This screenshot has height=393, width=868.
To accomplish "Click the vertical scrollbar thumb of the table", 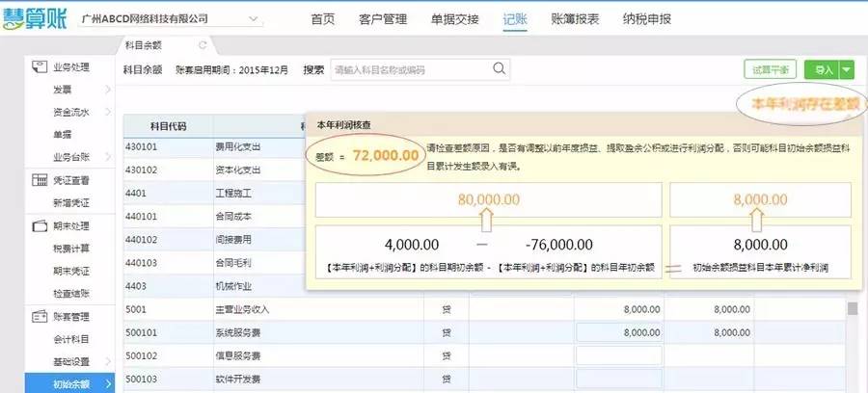I will pyautogui.click(x=854, y=308).
